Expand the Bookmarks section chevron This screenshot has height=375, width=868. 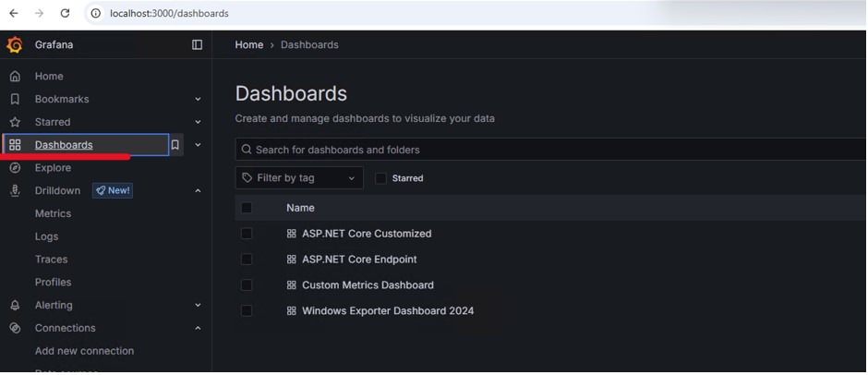coord(198,100)
